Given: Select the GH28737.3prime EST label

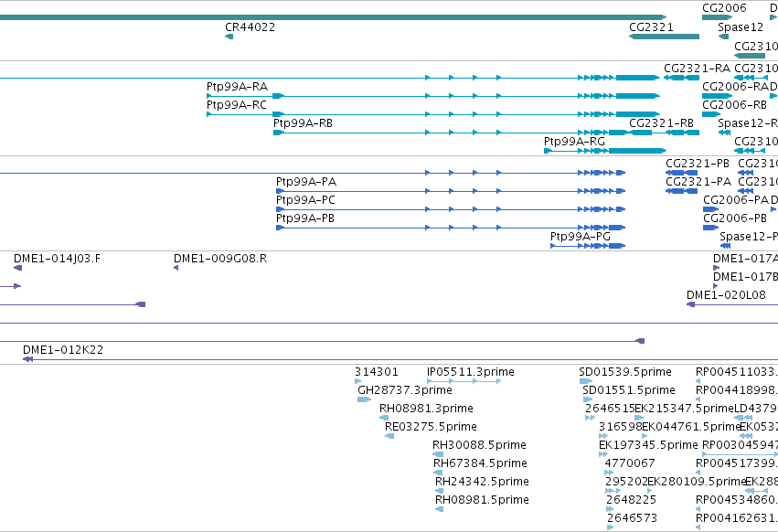Looking at the screenshot, I should pyautogui.click(x=405, y=390).
